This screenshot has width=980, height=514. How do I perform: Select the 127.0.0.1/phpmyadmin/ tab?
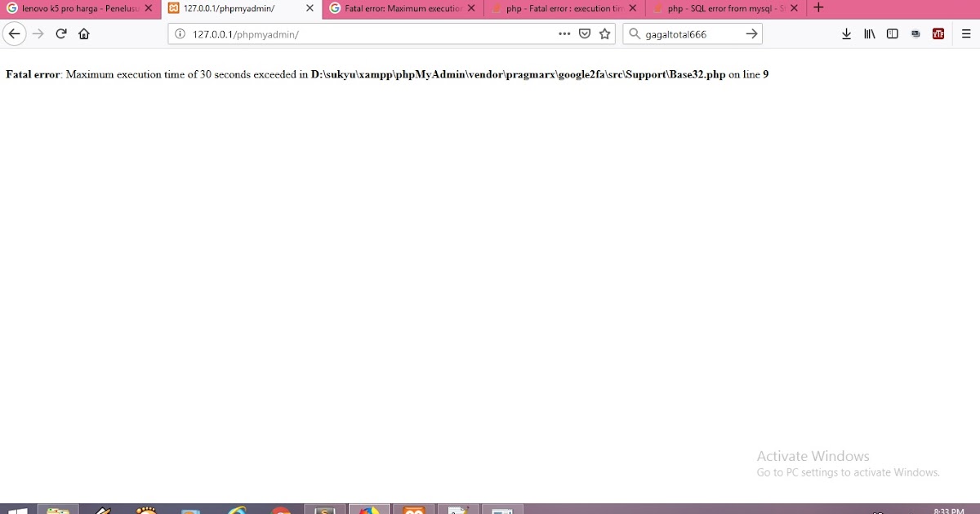[242, 8]
